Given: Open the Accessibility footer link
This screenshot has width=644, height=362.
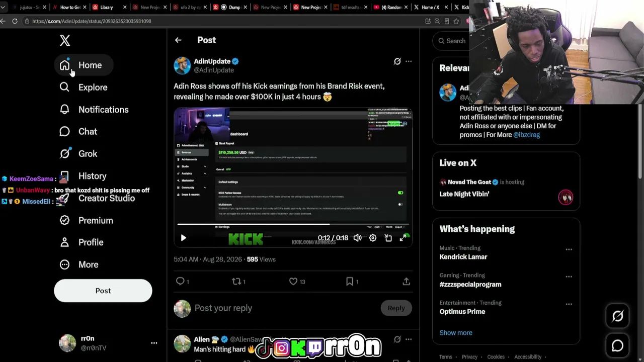Looking at the screenshot, I should (x=528, y=357).
